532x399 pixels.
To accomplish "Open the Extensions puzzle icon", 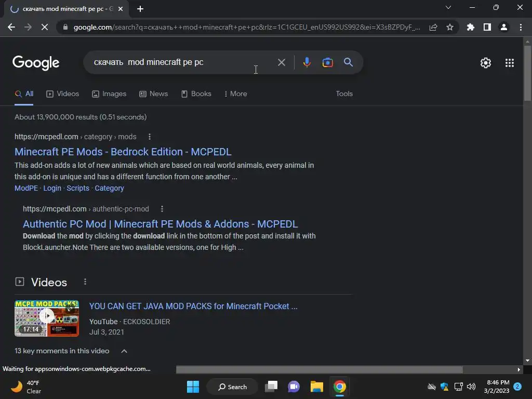I will pyautogui.click(x=470, y=27).
